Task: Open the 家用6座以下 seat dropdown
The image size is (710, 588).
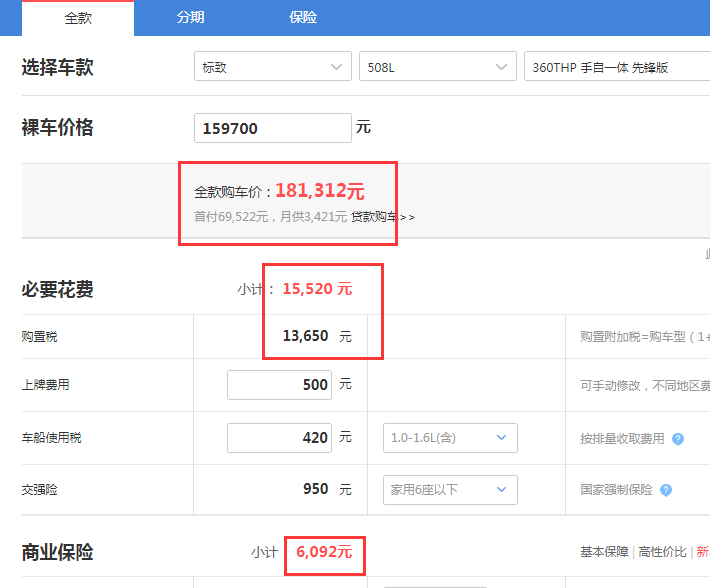Action: 450,490
